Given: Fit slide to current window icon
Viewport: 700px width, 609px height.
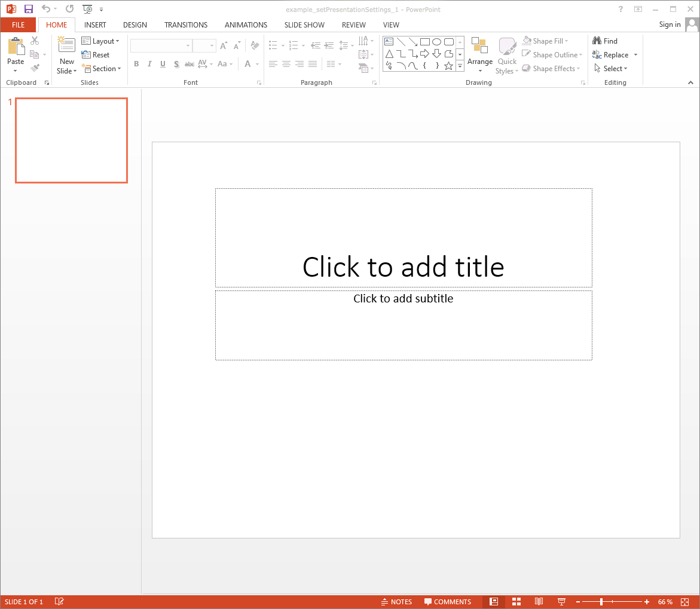Looking at the screenshot, I should (685, 602).
